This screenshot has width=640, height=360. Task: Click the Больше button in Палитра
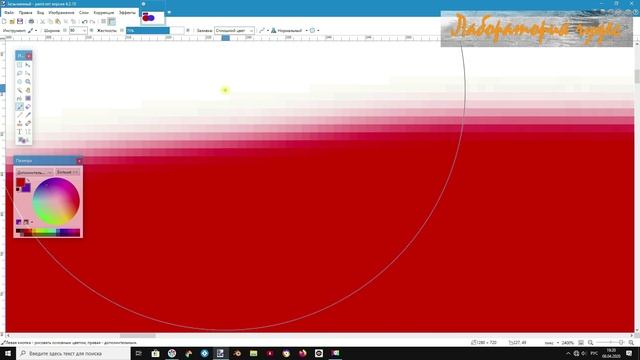coord(67,172)
